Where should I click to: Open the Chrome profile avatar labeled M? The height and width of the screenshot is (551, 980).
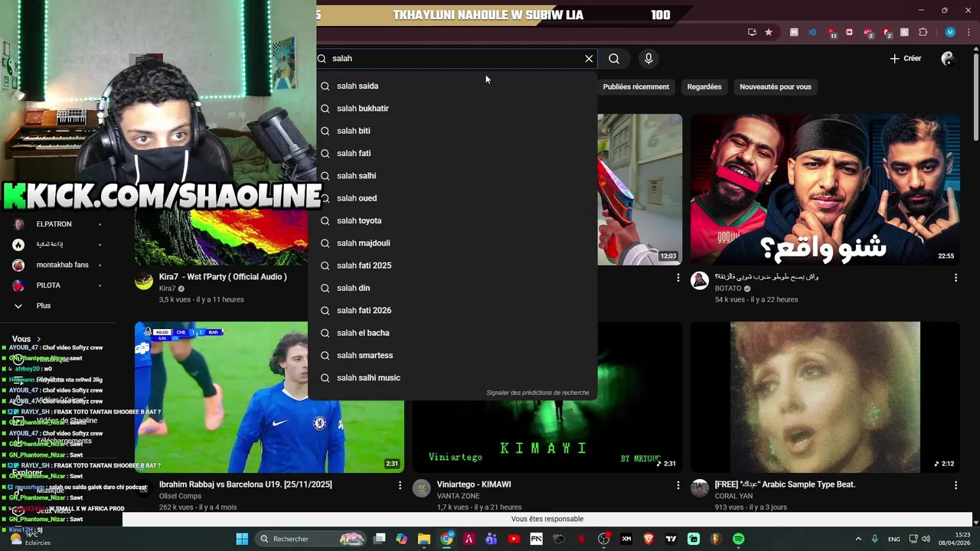[950, 32]
